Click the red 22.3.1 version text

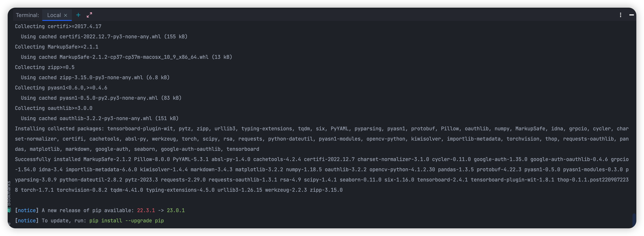tap(146, 210)
